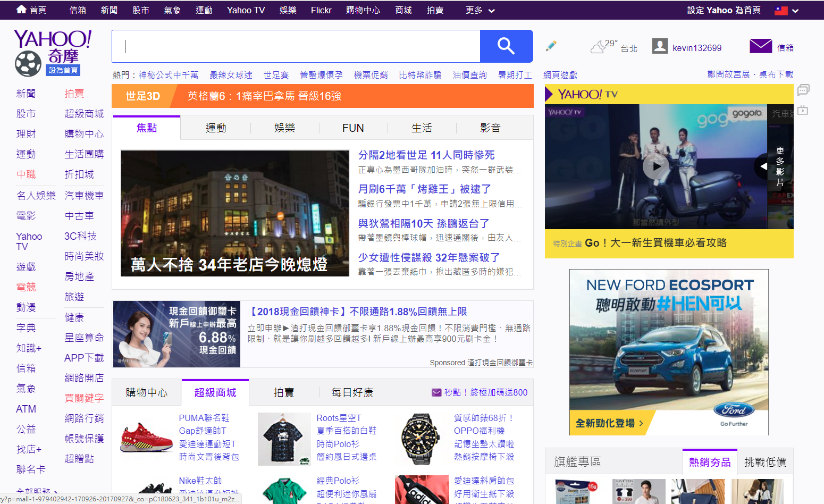
Task: Play the Yahoo TV video
Action: [656, 166]
